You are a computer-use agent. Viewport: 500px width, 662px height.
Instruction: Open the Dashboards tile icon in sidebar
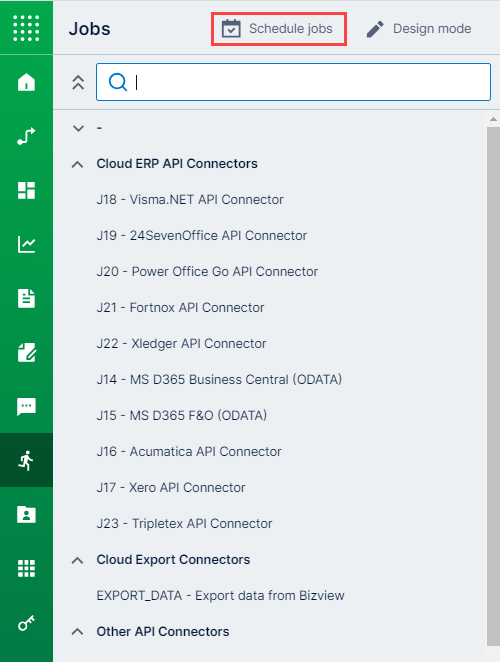pos(26,190)
